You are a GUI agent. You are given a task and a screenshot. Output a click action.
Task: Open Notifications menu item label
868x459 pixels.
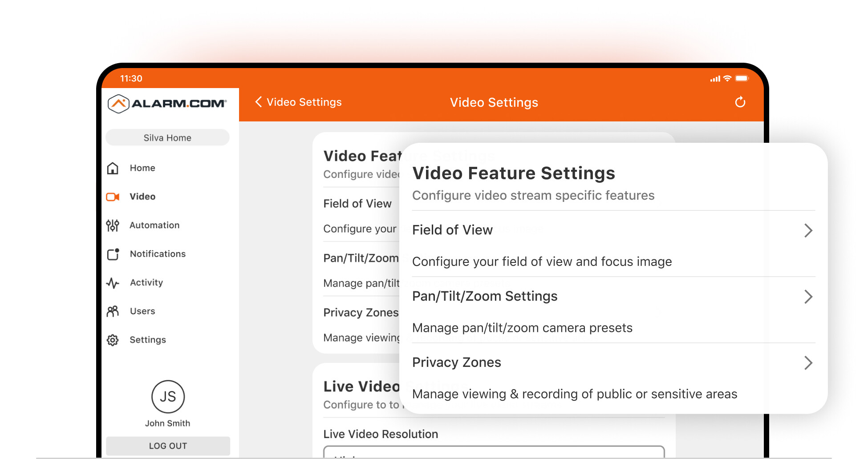158,254
